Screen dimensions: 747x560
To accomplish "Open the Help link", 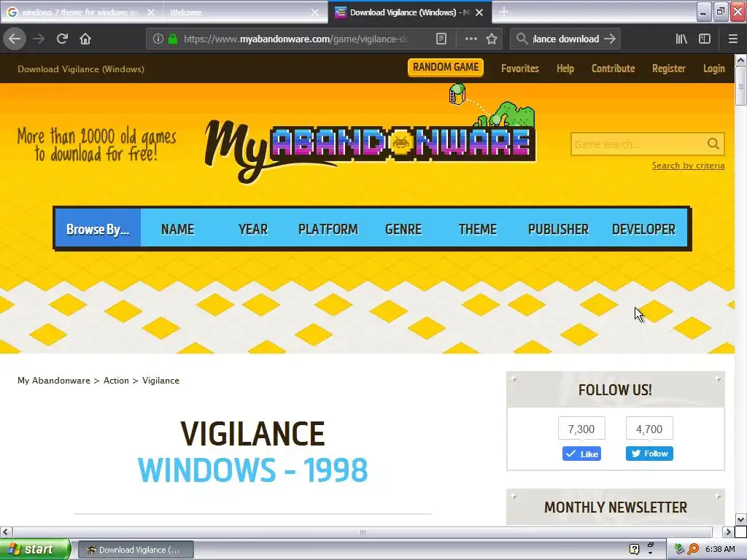I will point(565,69).
